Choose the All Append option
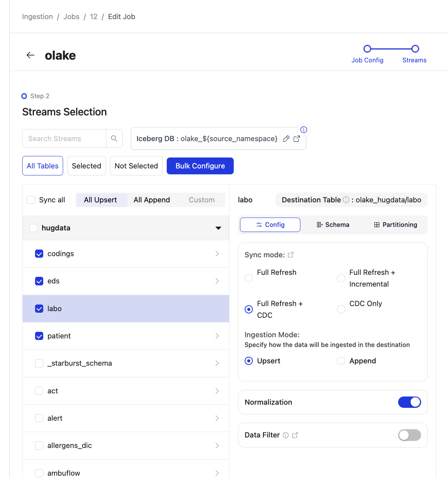448x478 pixels. [x=152, y=200]
